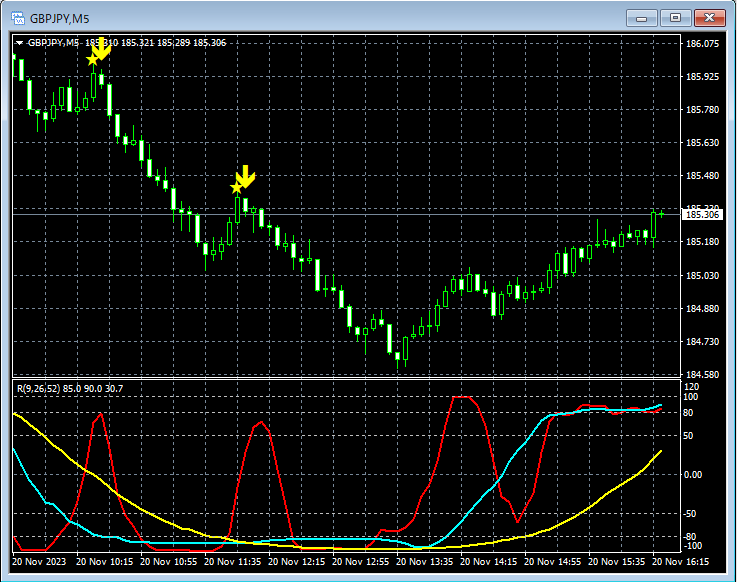Screen dimensions: 738x582
Task: Minimize the GBPJPY,M5 chart window
Action: click(x=642, y=18)
